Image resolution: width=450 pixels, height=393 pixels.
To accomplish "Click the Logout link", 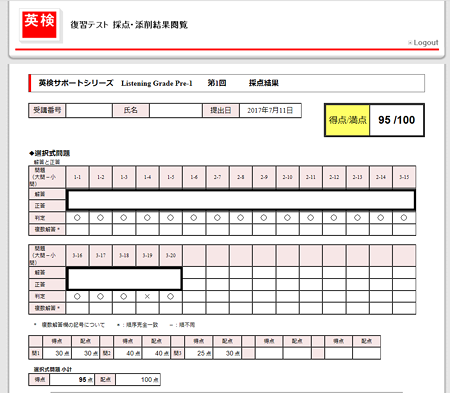I will [426, 43].
